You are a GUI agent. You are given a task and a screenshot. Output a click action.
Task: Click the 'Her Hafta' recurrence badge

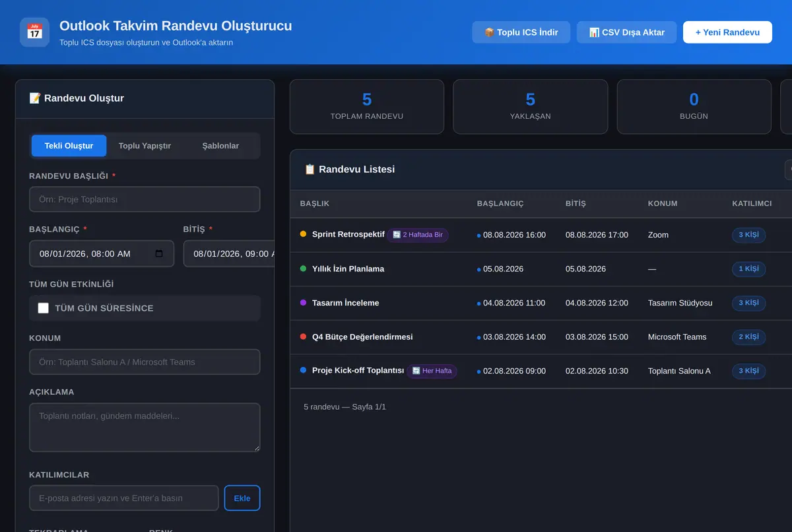pyautogui.click(x=432, y=371)
